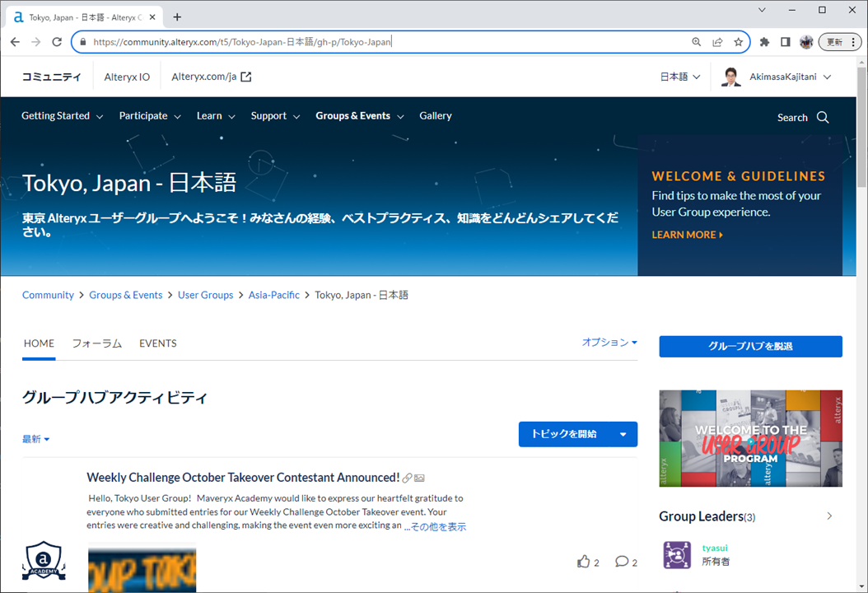Click the Search magnifier icon
The height and width of the screenshot is (593, 868).
click(822, 118)
